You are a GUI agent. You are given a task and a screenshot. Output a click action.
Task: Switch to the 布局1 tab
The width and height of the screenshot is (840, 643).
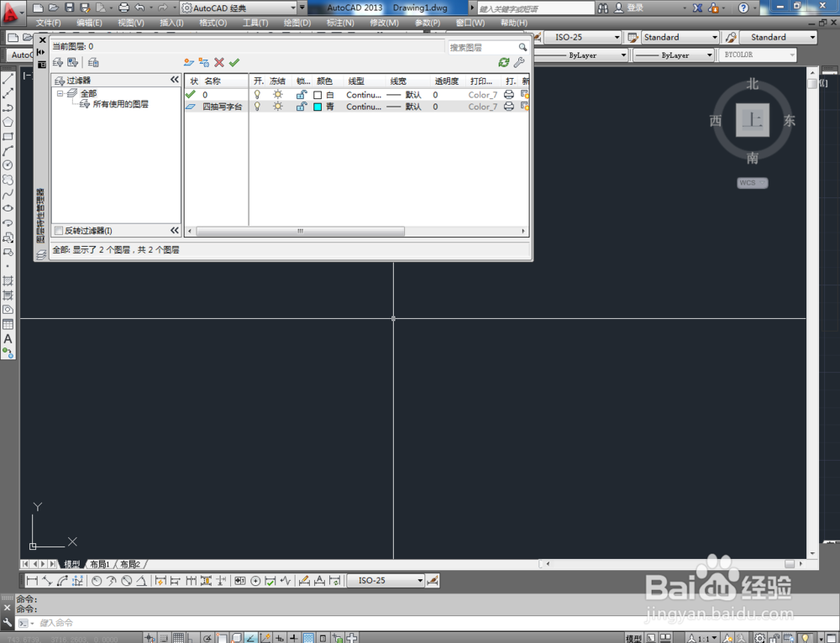tap(100, 564)
